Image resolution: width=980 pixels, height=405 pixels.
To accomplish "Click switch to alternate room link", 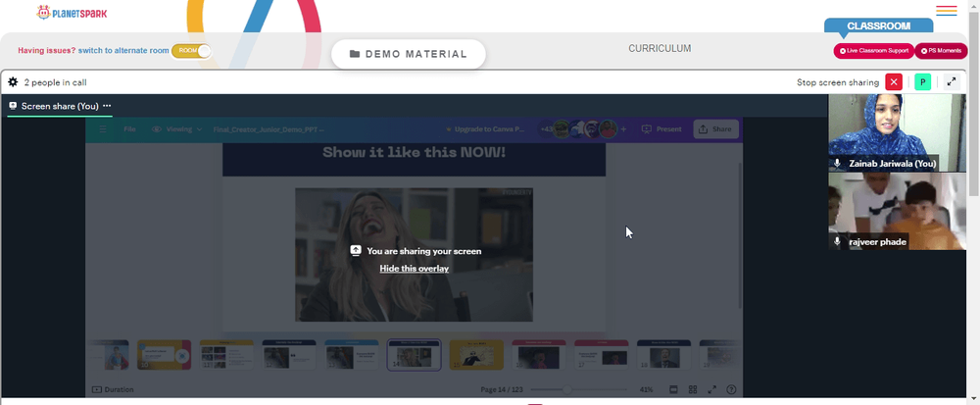I will click(x=123, y=51).
